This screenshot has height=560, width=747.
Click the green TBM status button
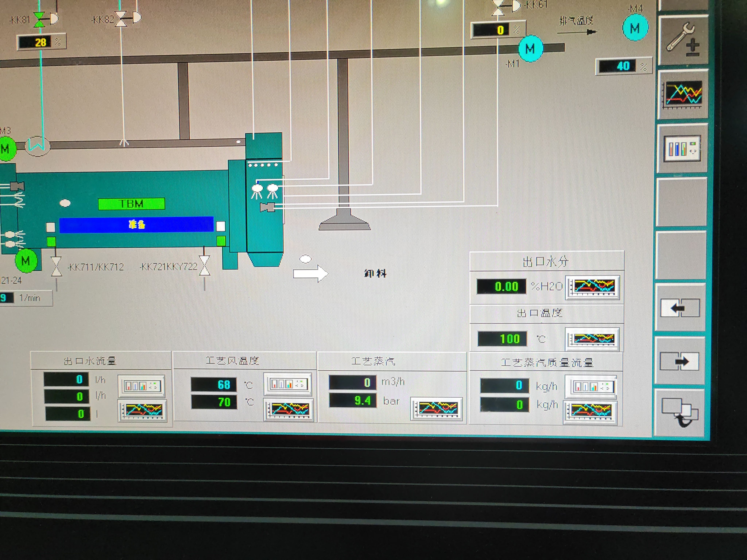click(x=131, y=204)
